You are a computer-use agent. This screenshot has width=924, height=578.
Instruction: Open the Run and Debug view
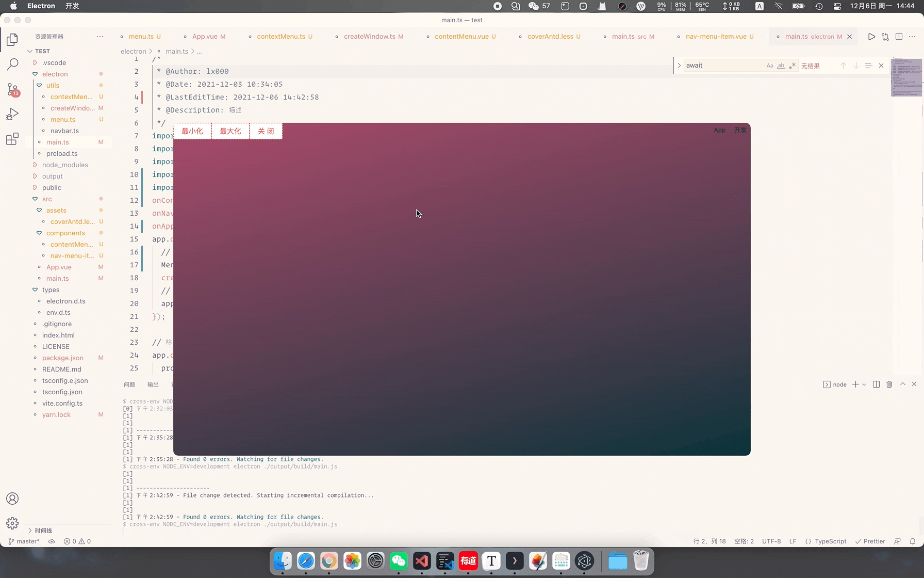pos(12,114)
